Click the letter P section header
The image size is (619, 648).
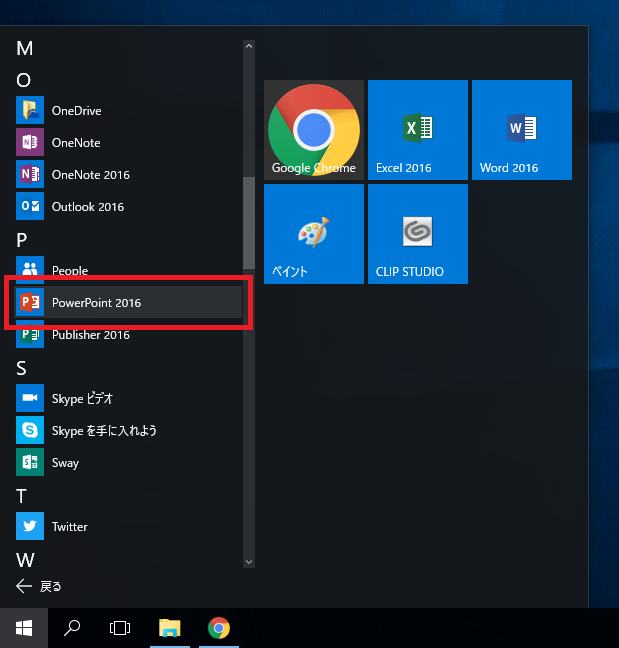point(23,239)
